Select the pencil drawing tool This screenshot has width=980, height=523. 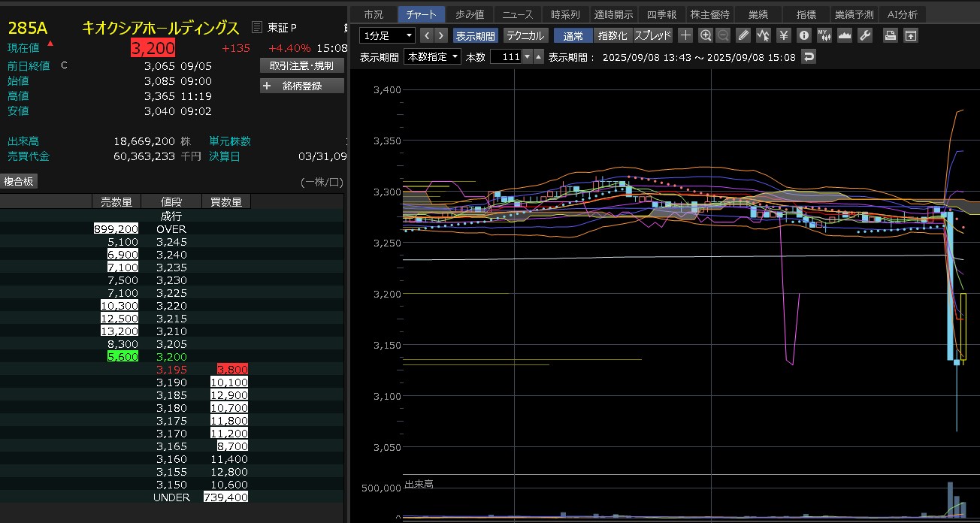click(743, 35)
